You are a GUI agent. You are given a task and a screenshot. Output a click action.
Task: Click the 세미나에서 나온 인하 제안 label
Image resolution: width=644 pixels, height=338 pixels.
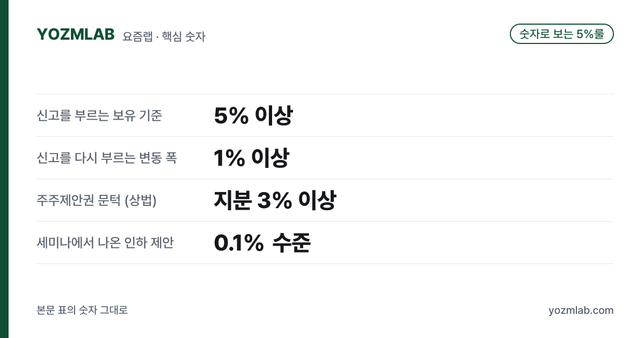point(105,243)
